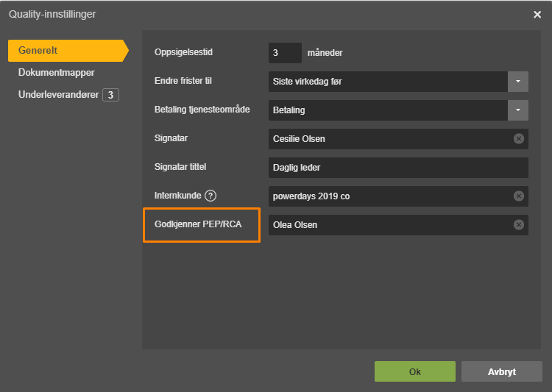
Task: Click the Internkunde label
Action: (177, 196)
